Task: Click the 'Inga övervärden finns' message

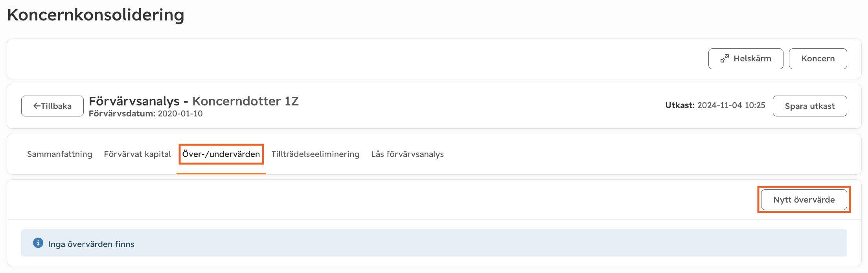Action: [x=91, y=244]
